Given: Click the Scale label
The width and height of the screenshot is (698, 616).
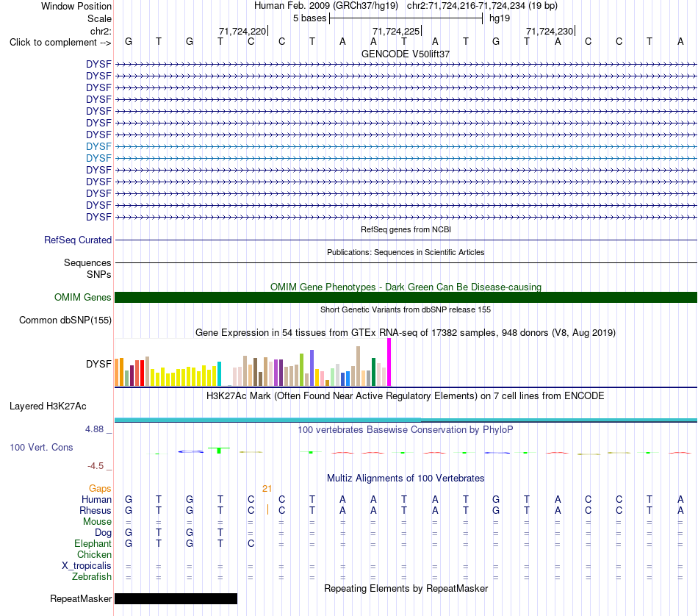Looking at the screenshot, I should pos(99,18).
